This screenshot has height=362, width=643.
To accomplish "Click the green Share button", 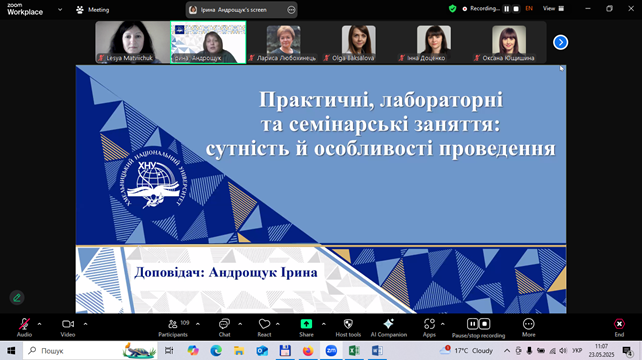I will [x=306, y=328].
